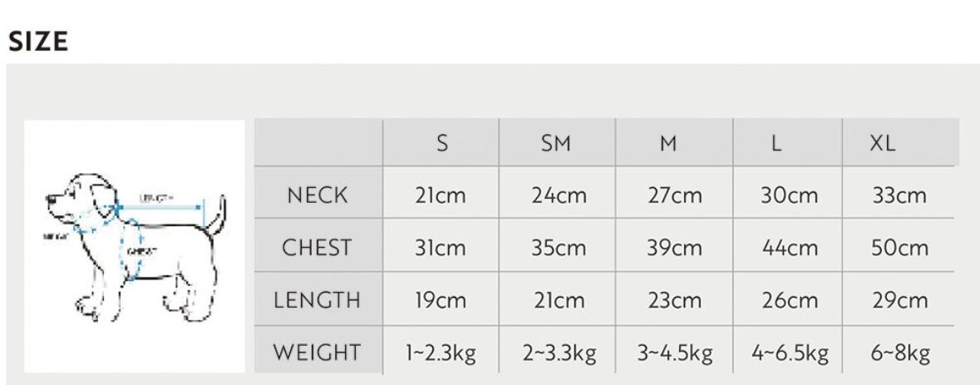Select the SM size column header
980x385 pixels.
point(556,143)
